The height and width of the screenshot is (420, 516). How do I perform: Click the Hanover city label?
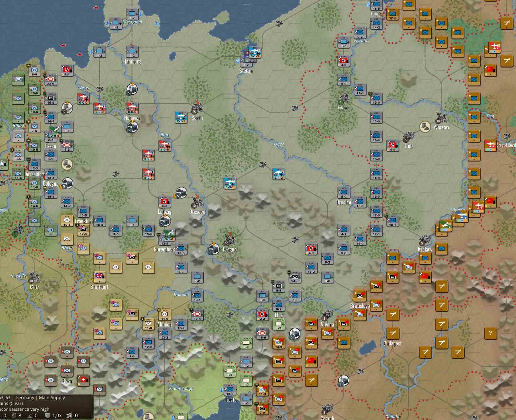(132, 118)
